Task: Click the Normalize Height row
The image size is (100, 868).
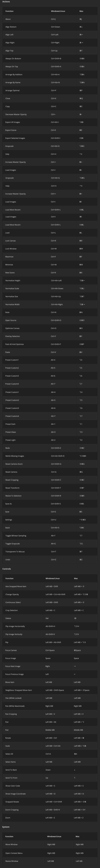Action: [50, 281]
